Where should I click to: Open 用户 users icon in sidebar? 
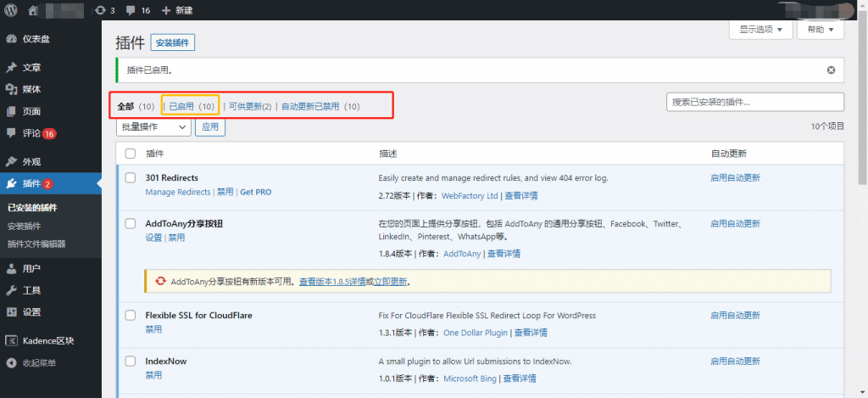pos(12,269)
